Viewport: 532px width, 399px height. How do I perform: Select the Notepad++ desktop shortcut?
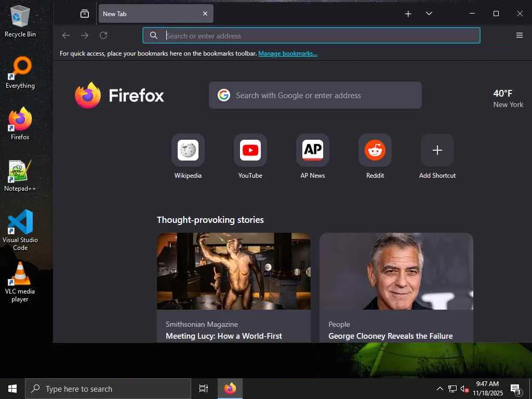20,176
